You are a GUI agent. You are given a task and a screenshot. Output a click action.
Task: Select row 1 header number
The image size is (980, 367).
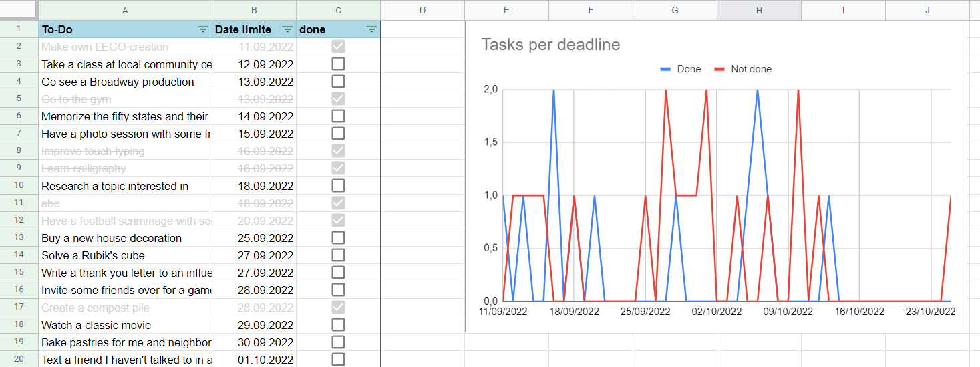click(19, 29)
